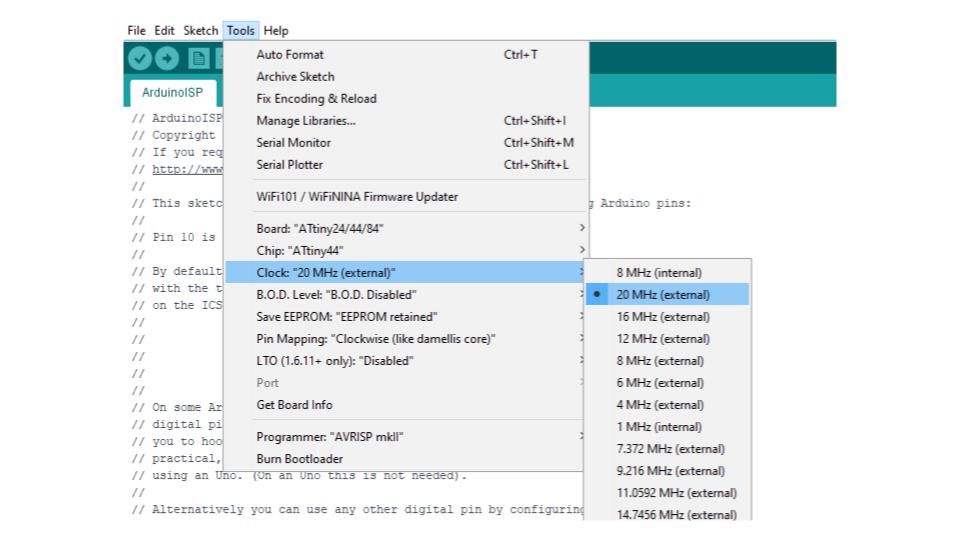The image size is (960, 540).
Task: Select the 20 MHz (external) clock option
Action: 663,295
